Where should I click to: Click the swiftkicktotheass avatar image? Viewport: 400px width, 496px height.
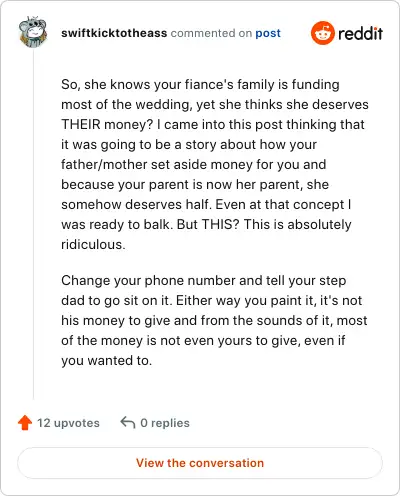(33, 32)
